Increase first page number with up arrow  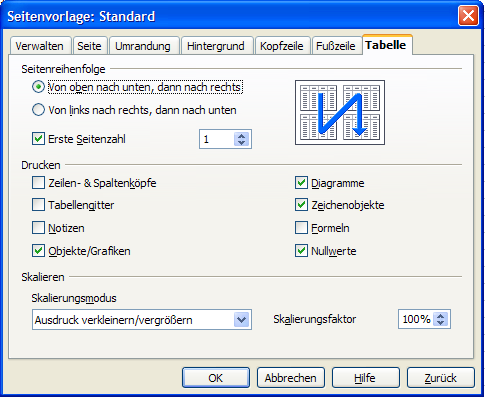tap(242, 136)
